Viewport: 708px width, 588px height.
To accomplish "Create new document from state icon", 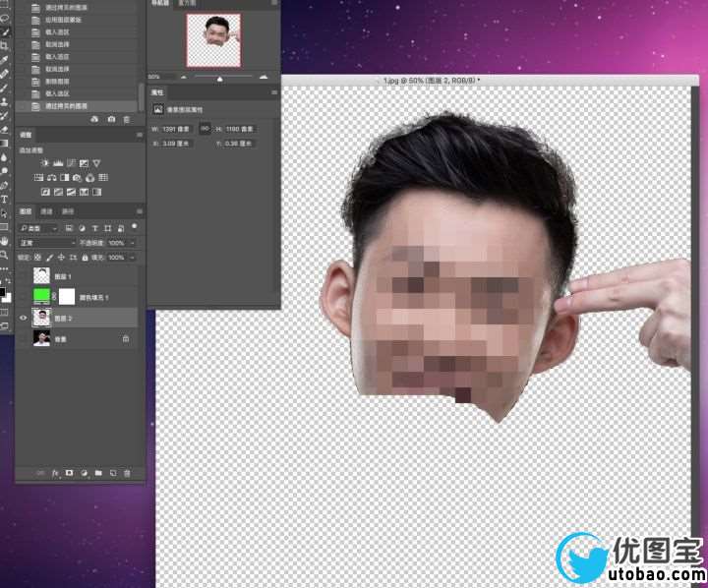I will pyautogui.click(x=94, y=119).
